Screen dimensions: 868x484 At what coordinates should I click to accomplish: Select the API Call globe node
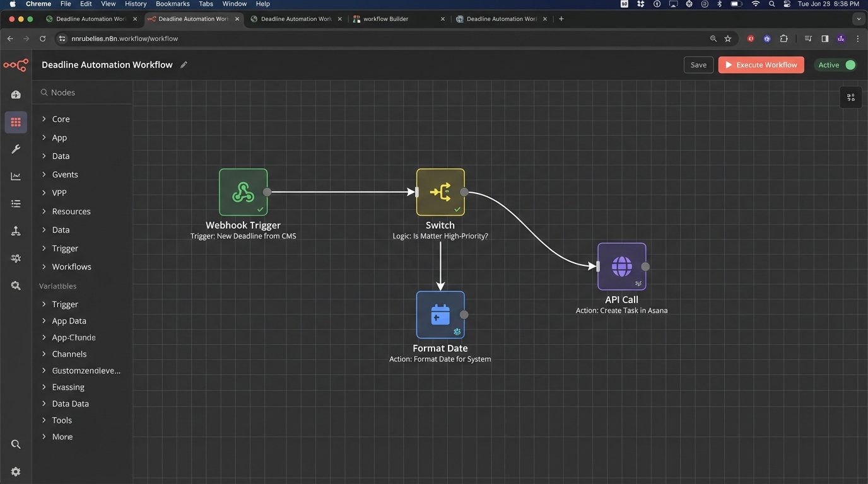tap(621, 266)
